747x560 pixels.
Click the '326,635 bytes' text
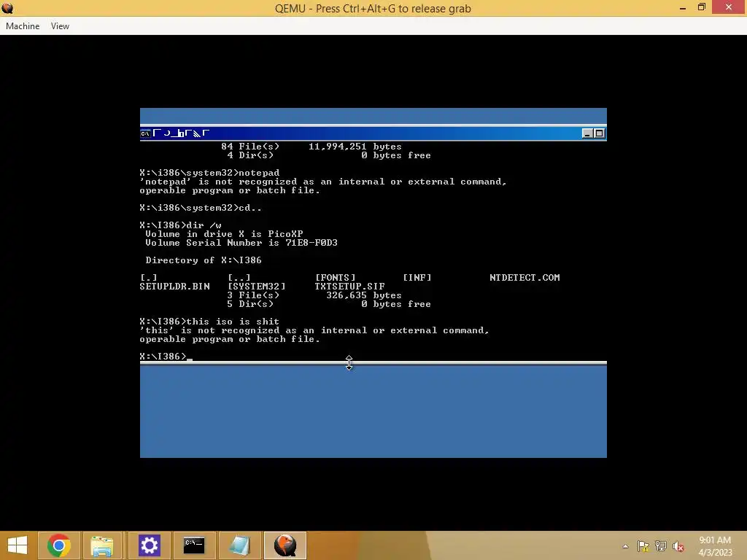(x=364, y=295)
